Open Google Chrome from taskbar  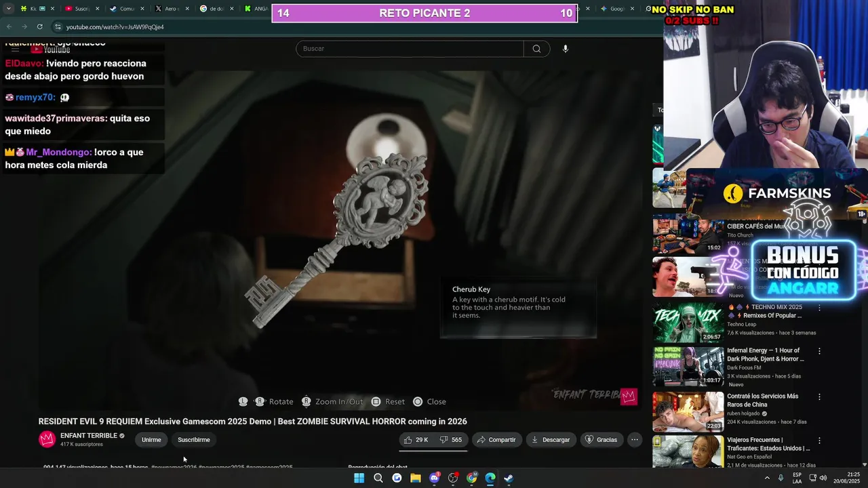coord(472,478)
